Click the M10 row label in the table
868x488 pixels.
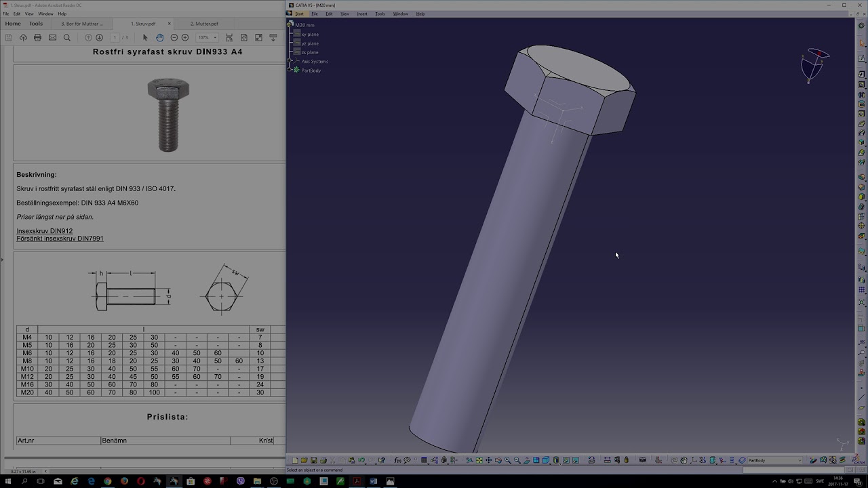click(x=27, y=369)
